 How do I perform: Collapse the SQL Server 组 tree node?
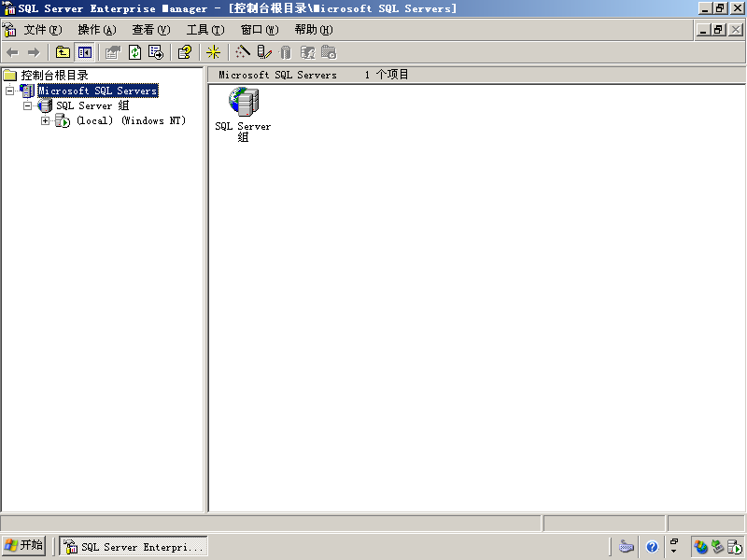(28, 105)
